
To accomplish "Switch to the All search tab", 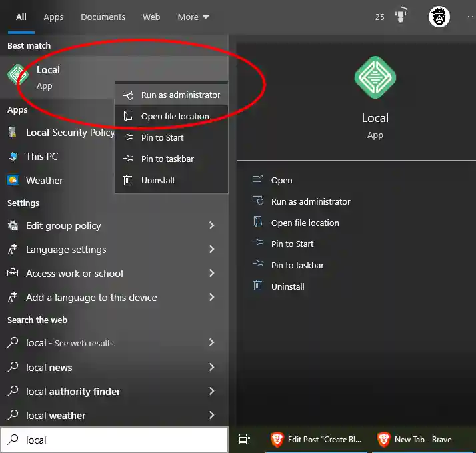I will pyautogui.click(x=21, y=17).
